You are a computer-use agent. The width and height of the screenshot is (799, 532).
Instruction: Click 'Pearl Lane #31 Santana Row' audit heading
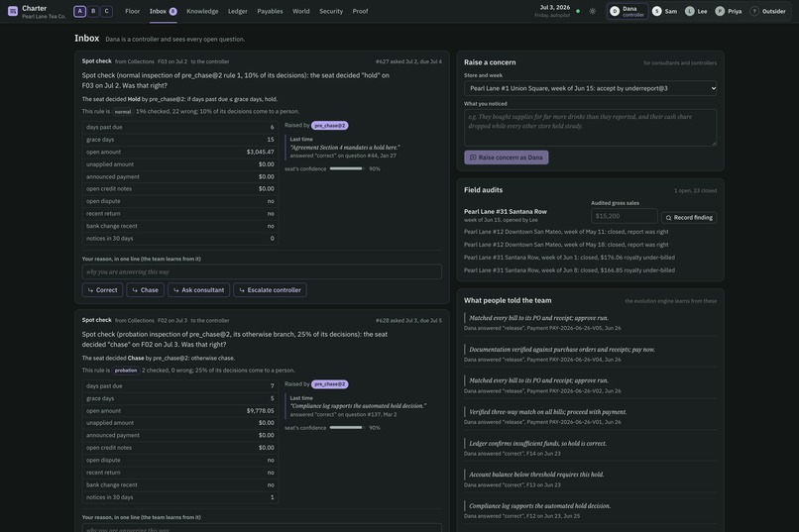click(x=505, y=211)
